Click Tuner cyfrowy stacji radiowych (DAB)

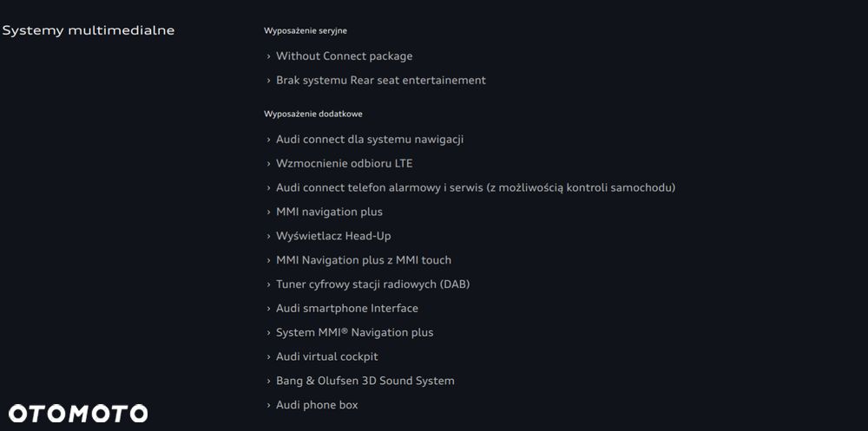(372, 284)
